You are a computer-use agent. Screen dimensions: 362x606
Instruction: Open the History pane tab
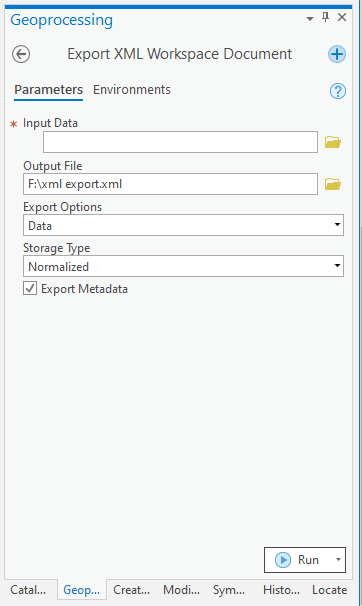pos(281,590)
